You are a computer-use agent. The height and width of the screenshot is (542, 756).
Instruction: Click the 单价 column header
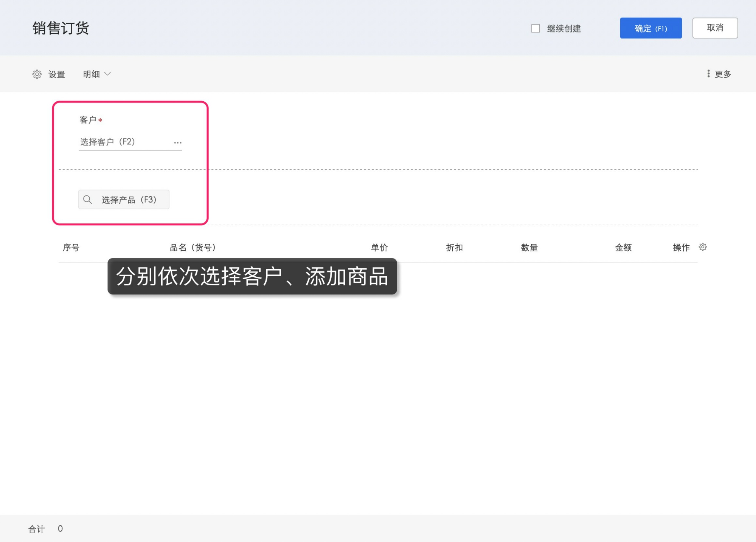pyautogui.click(x=379, y=247)
